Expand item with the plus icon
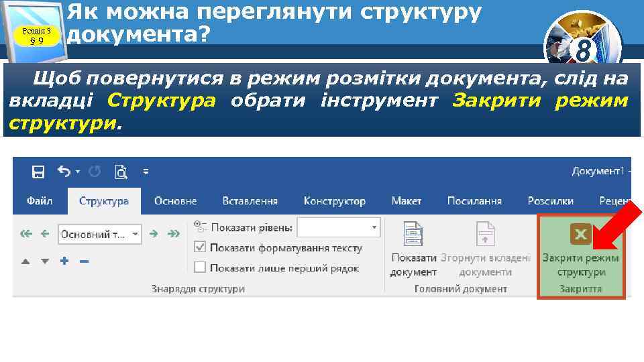644x362 pixels. (64, 261)
